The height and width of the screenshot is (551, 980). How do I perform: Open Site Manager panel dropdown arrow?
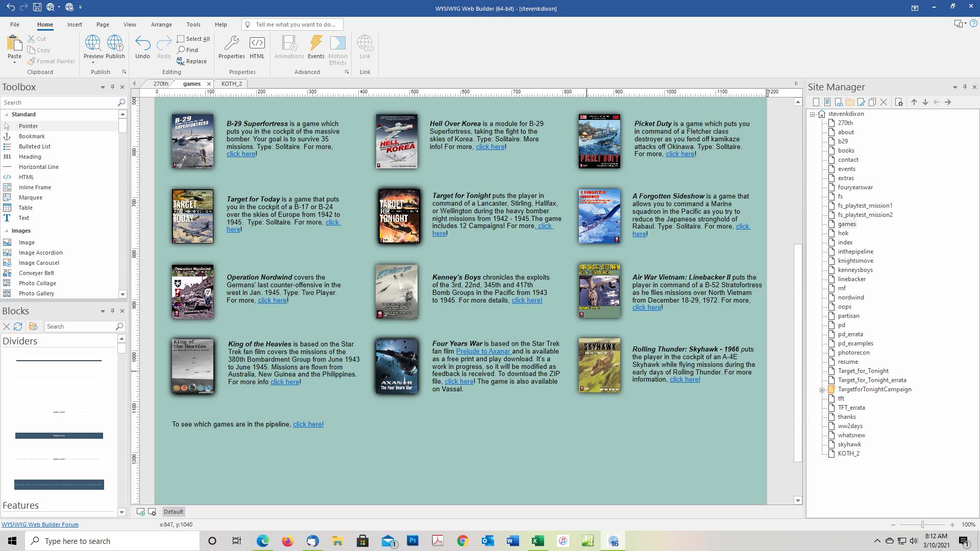point(955,87)
